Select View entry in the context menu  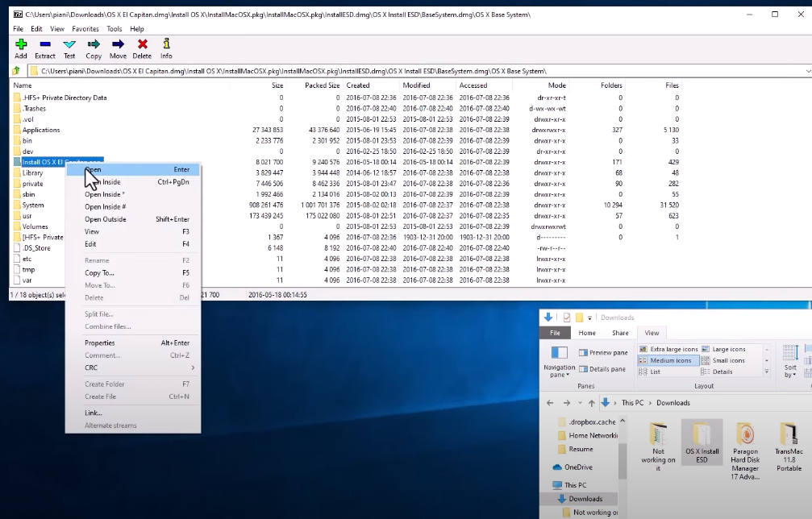click(133, 231)
